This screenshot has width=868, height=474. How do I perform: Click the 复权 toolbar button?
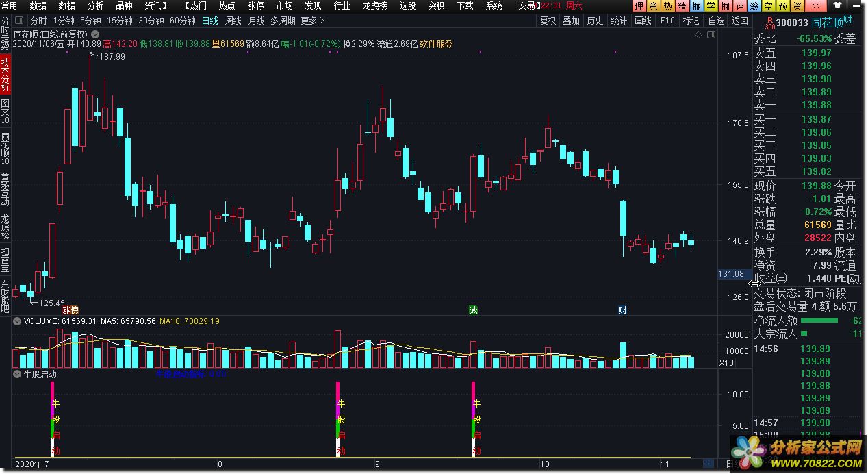coord(548,21)
